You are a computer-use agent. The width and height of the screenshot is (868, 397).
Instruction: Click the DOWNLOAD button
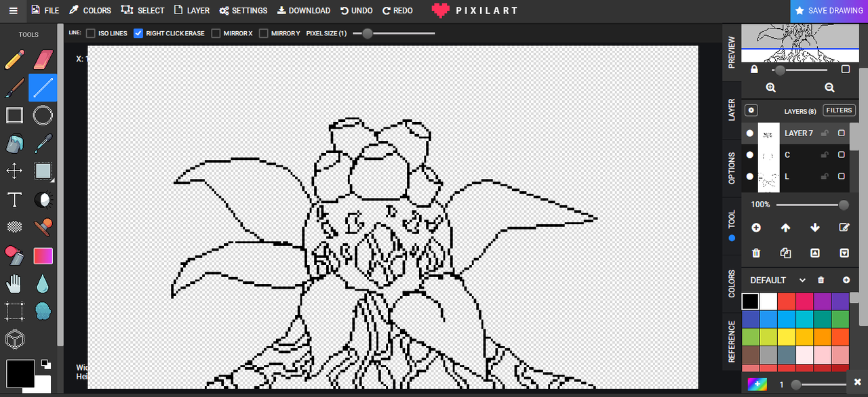tap(304, 11)
